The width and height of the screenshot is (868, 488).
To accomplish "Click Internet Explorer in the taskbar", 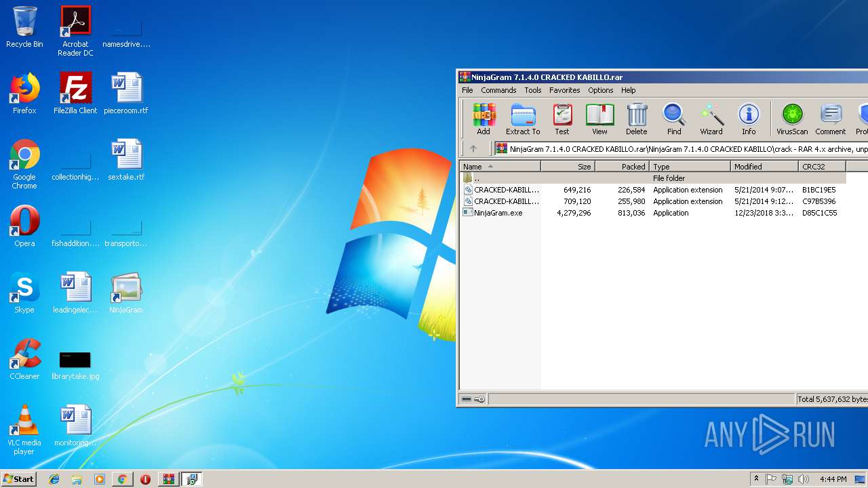I will point(54,479).
